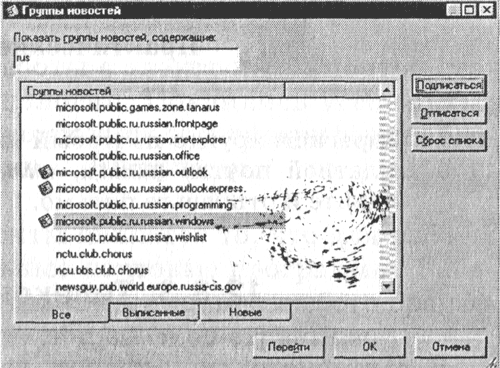The height and width of the screenshot is (368, 500).
Task: Click the search field containing rus
Action: [126, 58]
